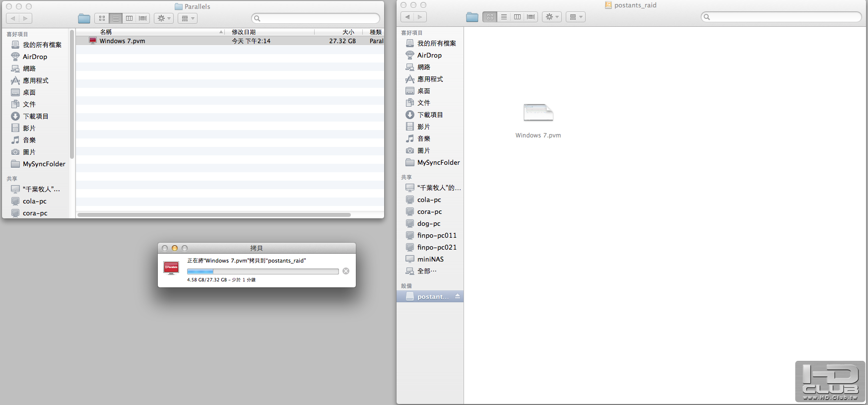Switch Parallels window to list view
Image resolution: width=868 pixels, height=405 pixels.
click(116, 18)
